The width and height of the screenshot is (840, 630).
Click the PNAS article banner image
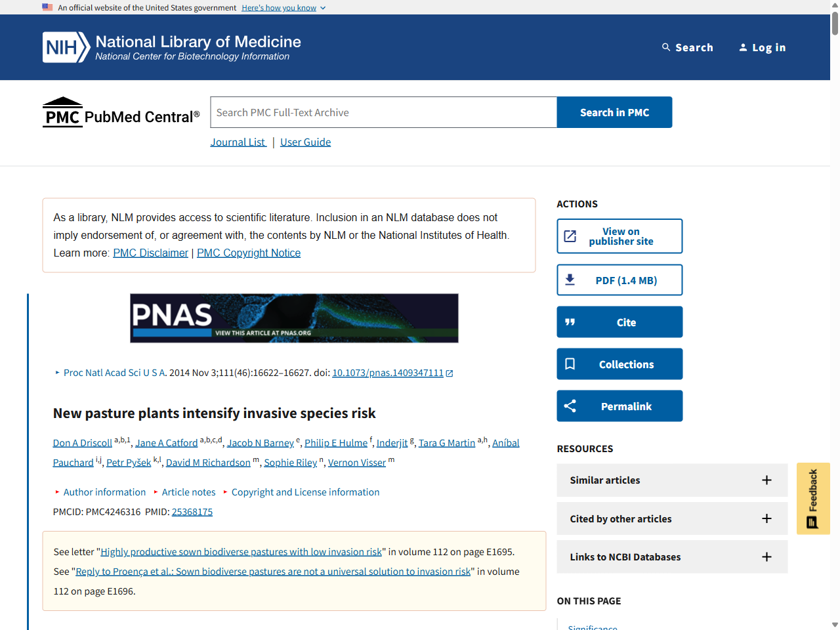click(294, 318)
